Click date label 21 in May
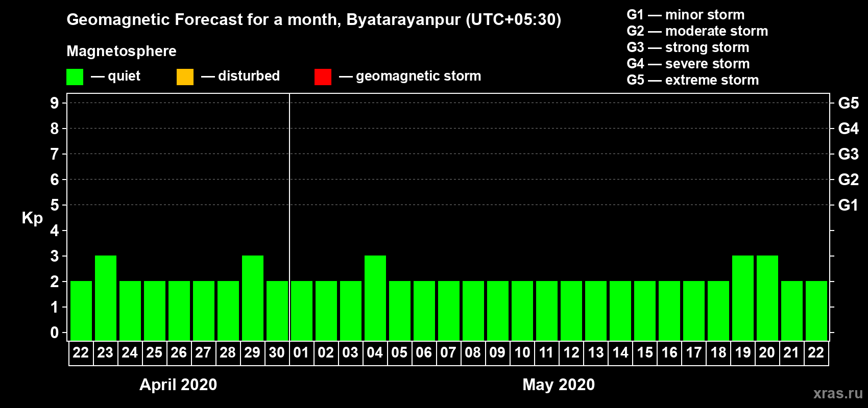Screen dimensions: 868x408 click(791, 352)
